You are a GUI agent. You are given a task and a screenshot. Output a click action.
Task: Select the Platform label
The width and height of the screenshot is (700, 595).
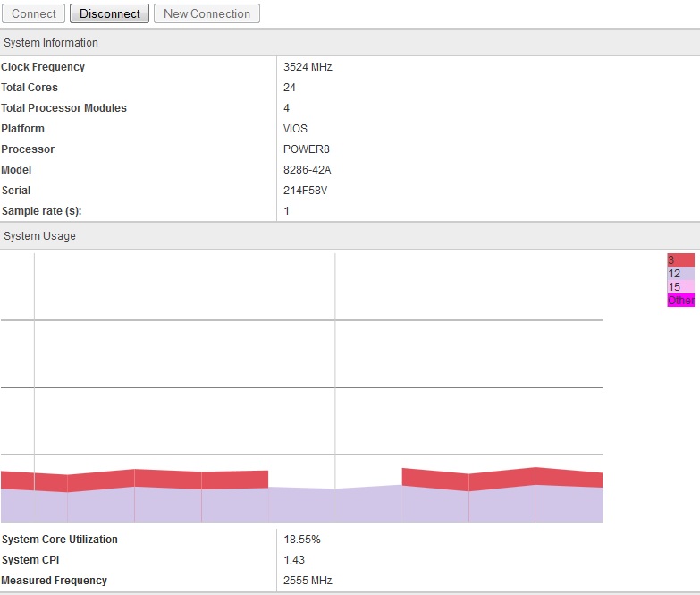point(22,129)
